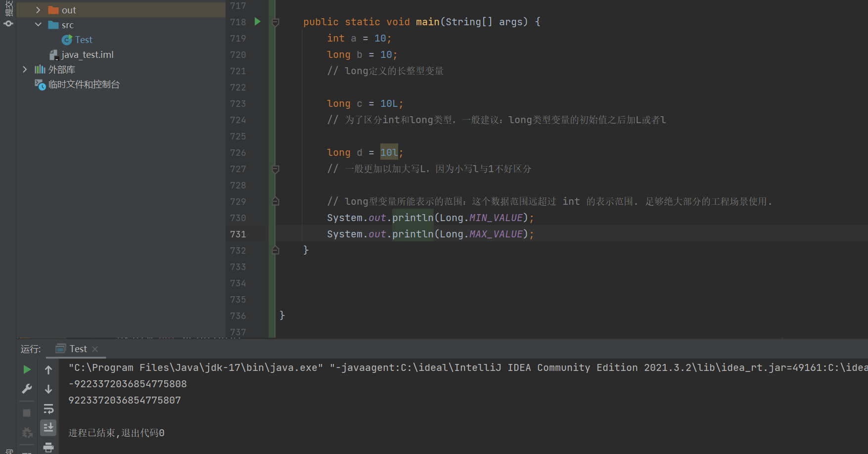Select 临时文件和控制台 in project tree

coord(84,85)
